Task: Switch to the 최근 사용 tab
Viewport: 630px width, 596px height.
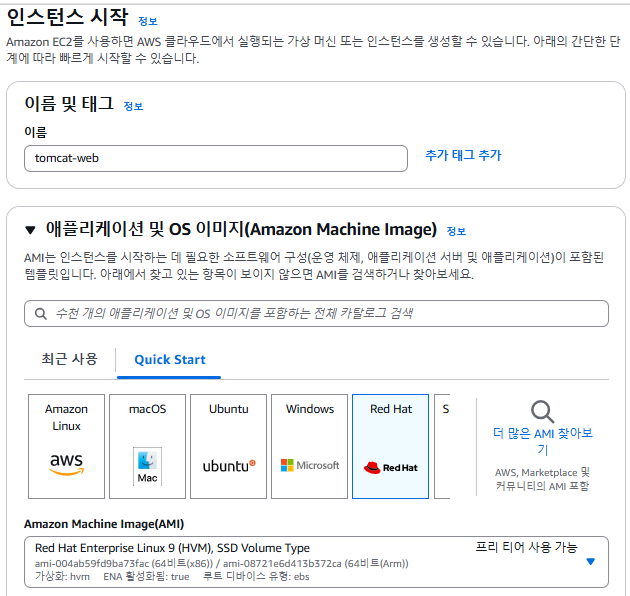Action: [70, 359]
